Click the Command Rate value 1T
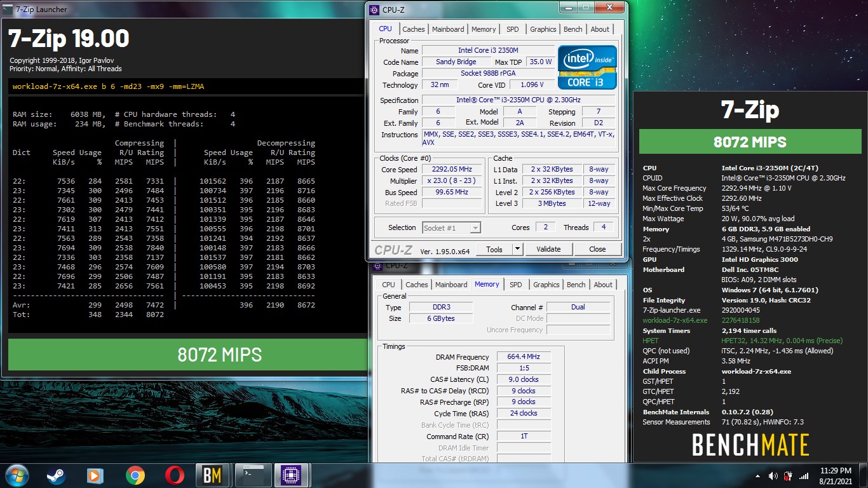The height and width of the screenshot is (488, 868). [524, 437]
